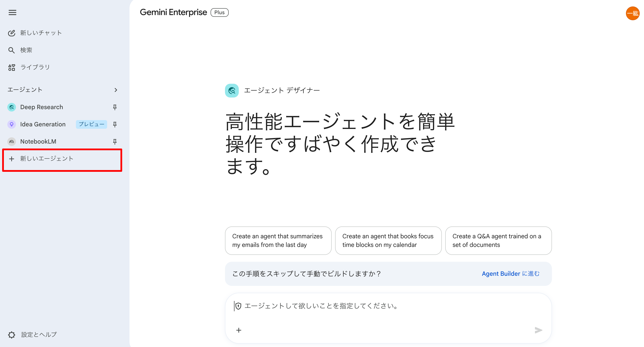The image size is (644, 347).
Task: Click the new chat pencil icon
Action: click(x=11, y=33)
